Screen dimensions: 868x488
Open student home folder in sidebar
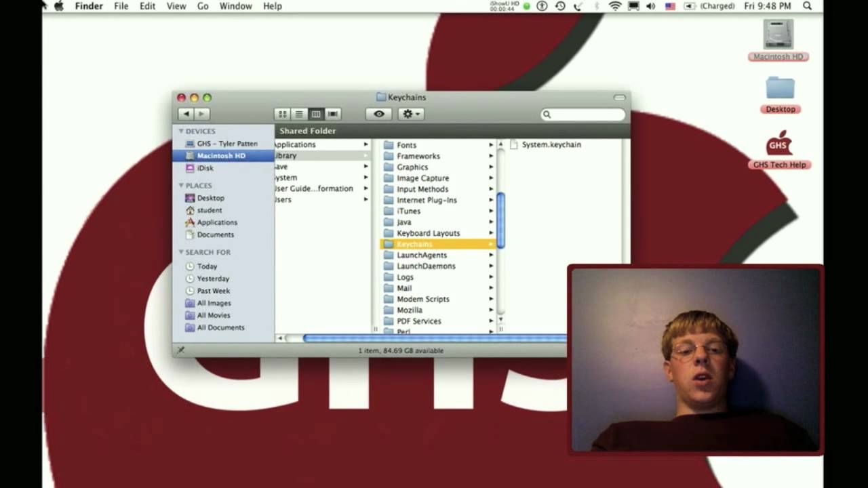[x=223, y=210]
